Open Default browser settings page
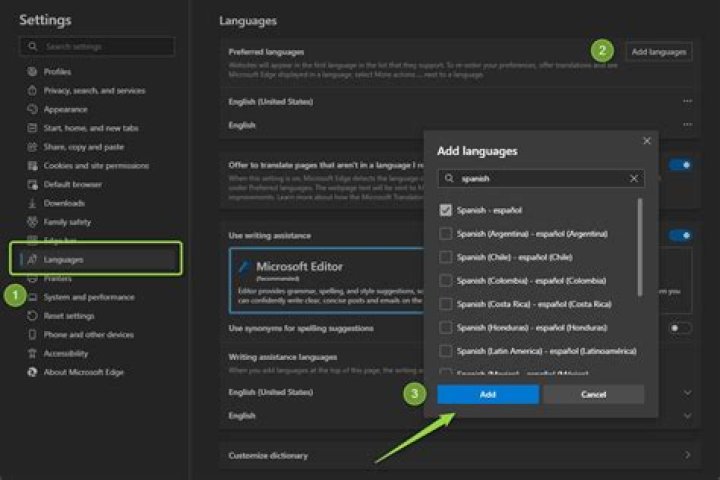 pyautogui.click(x=73, y=185)
